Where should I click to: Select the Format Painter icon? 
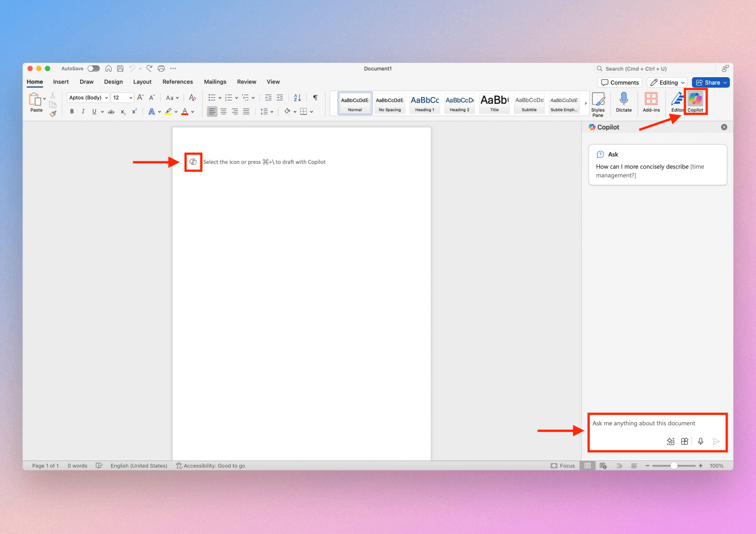(x=53, y=114)
